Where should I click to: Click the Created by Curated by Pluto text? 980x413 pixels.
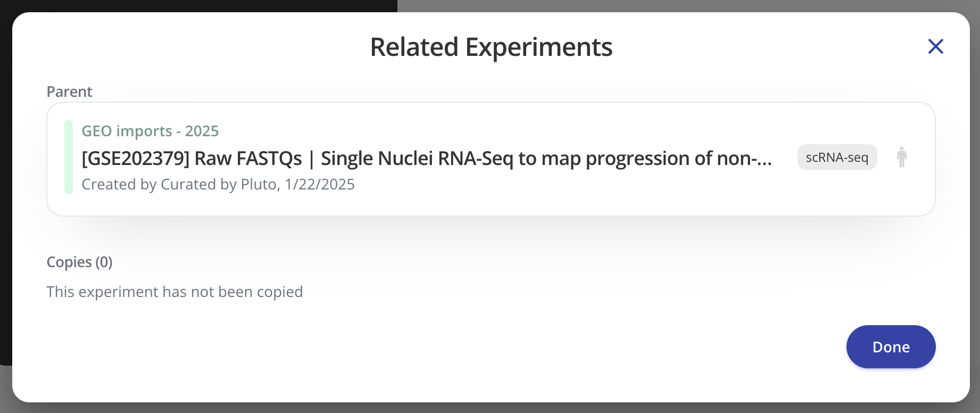[x=181, y=184]
